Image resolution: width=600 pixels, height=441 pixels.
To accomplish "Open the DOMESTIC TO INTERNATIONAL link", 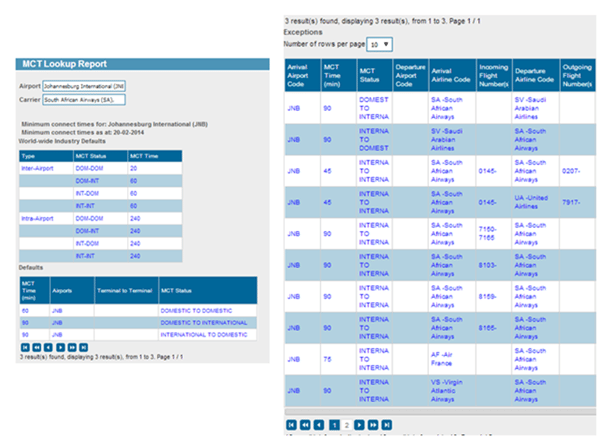I will coord(204,323).
